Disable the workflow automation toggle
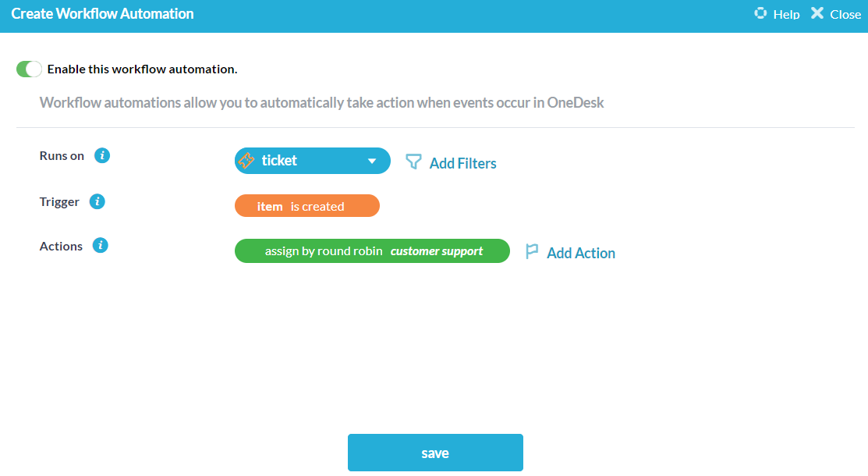Screen dimensions: 868x476 (x=29, y=69)
